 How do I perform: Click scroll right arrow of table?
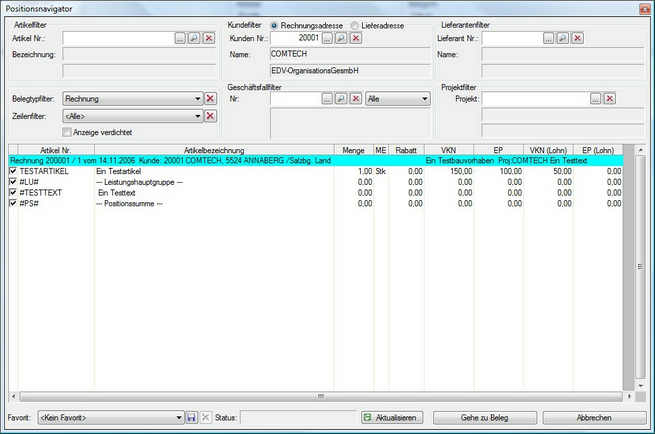pos(630,396)
